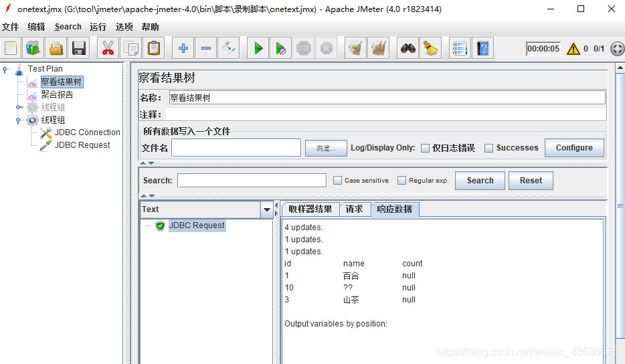Viewport: 625px width, 364px height.
Task: Click the Search text input field
Action: 252,181
